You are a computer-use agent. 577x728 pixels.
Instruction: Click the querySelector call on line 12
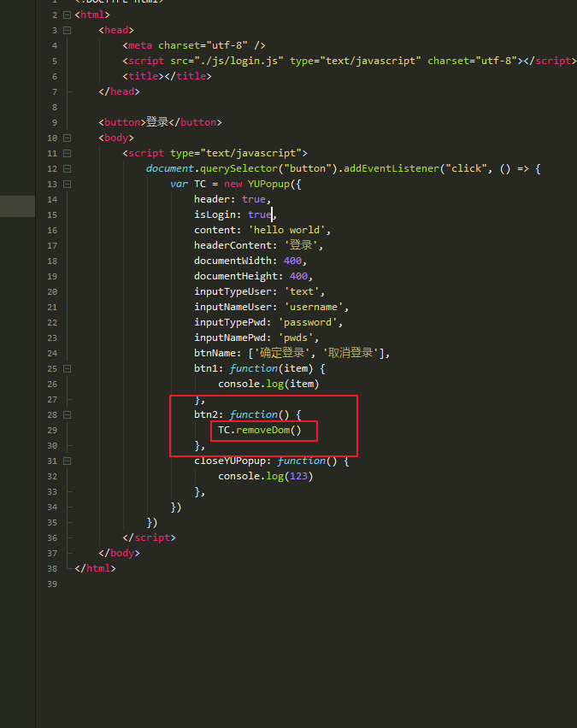[238, 168]
